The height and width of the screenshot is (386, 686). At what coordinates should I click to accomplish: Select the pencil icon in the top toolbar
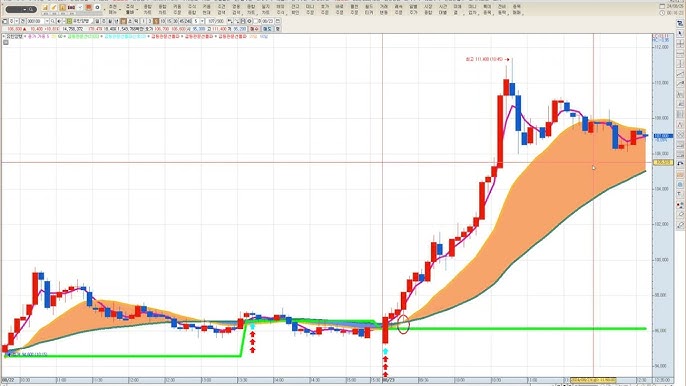pyautogui.click(x=53, y=8)
